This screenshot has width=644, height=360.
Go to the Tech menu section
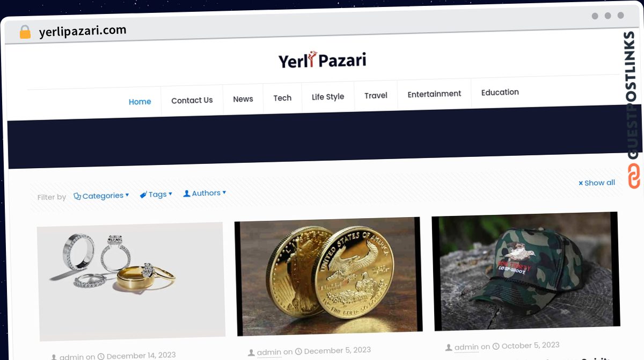282,98
